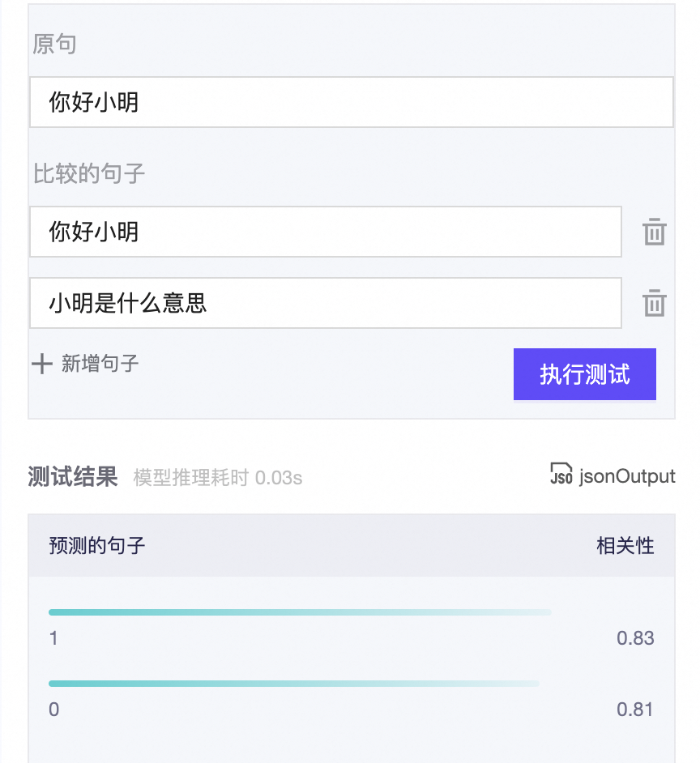Delete the first comparison sentence 你好小明

coord(654,232)
